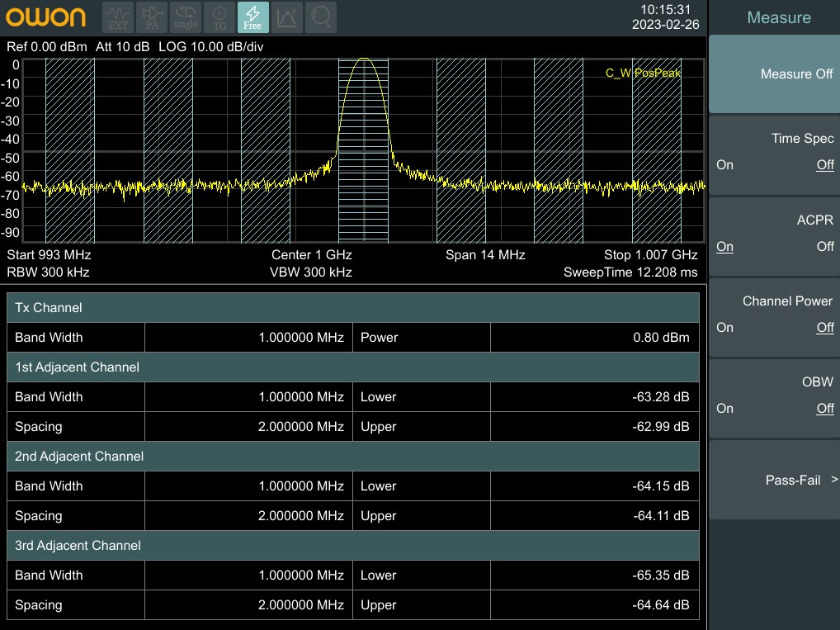Select the single sweep icon
The image size is (840, 630).
pos(186,17)
